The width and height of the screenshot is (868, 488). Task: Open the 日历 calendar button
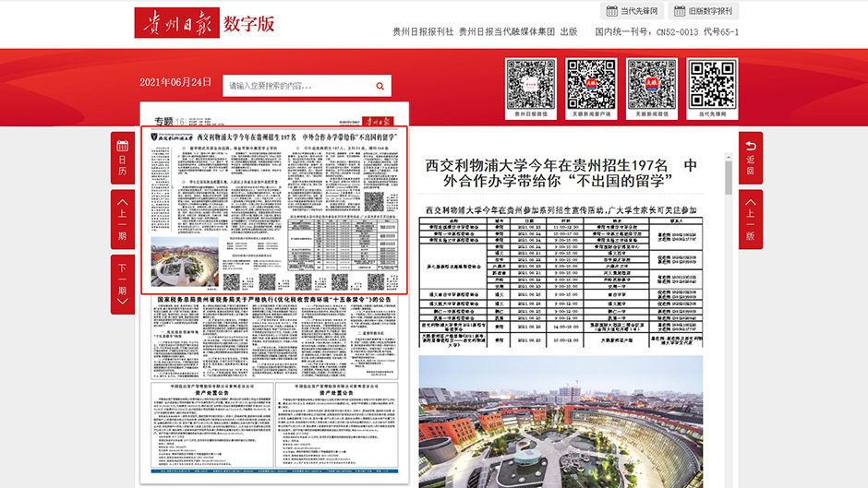(x=122, y=159)
